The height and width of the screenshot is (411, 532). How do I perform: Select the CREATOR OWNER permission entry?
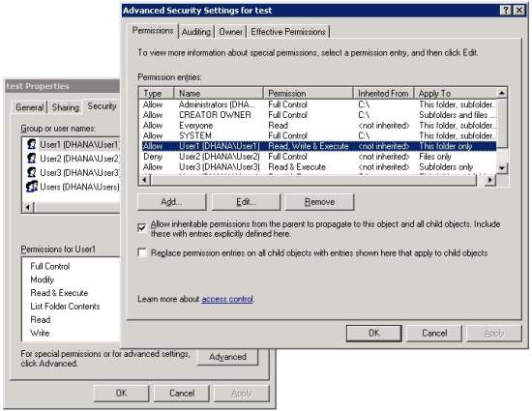pos(318,115)
